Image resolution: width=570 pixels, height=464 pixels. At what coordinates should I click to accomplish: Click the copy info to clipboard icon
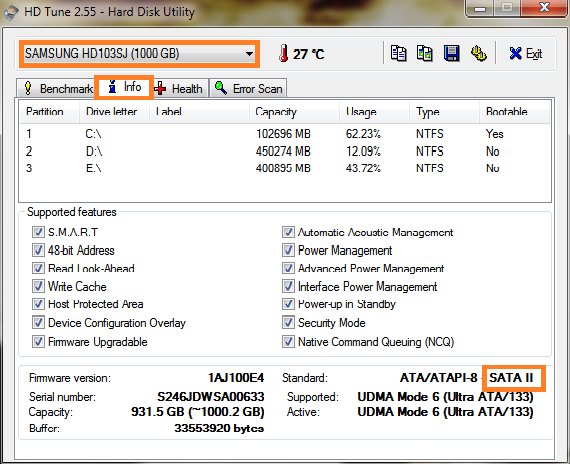pos(398,53)
